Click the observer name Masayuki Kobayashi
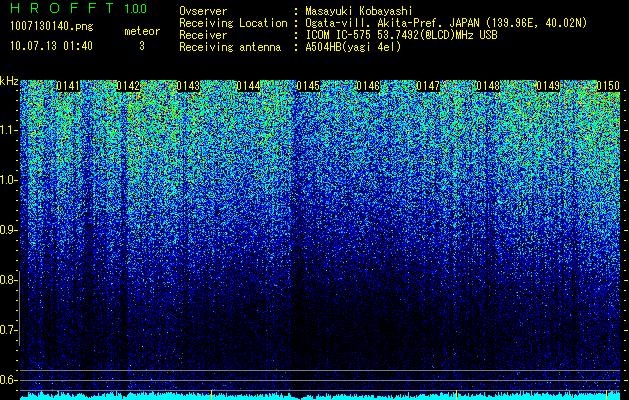 pyautogui.click(x=359, y=11)
